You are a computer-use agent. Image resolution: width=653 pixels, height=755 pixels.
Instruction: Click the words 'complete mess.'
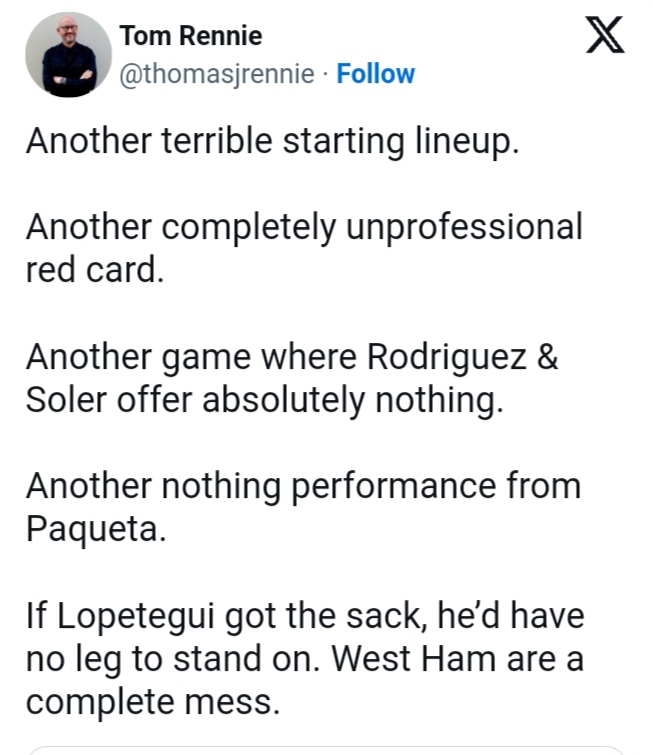[152, 701]
